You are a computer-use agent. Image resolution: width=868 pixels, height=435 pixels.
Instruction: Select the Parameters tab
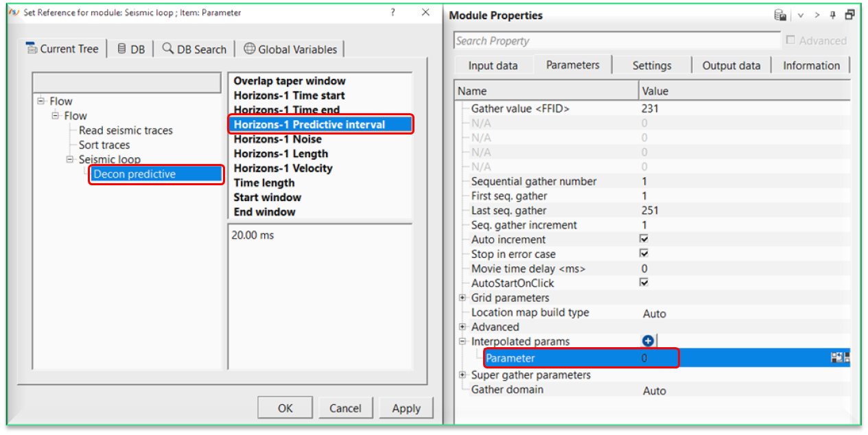coord(573,65)
